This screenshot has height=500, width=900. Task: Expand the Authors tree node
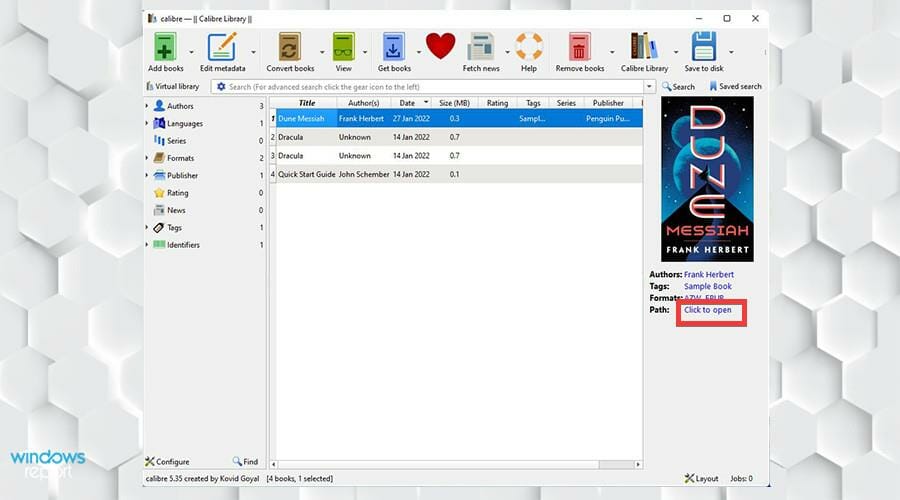pos(147,106)
